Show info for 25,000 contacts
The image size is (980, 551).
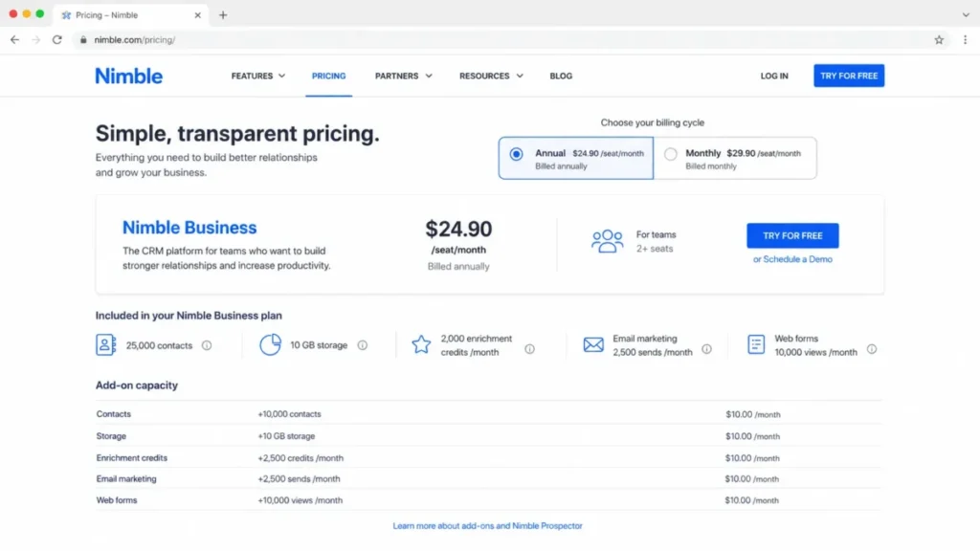[x=207, y=345]
